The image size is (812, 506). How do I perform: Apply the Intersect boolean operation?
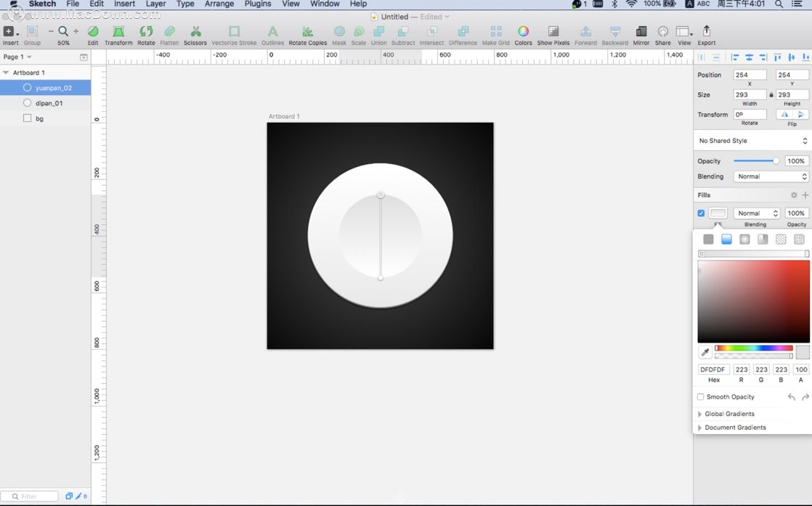coord(432,32)
